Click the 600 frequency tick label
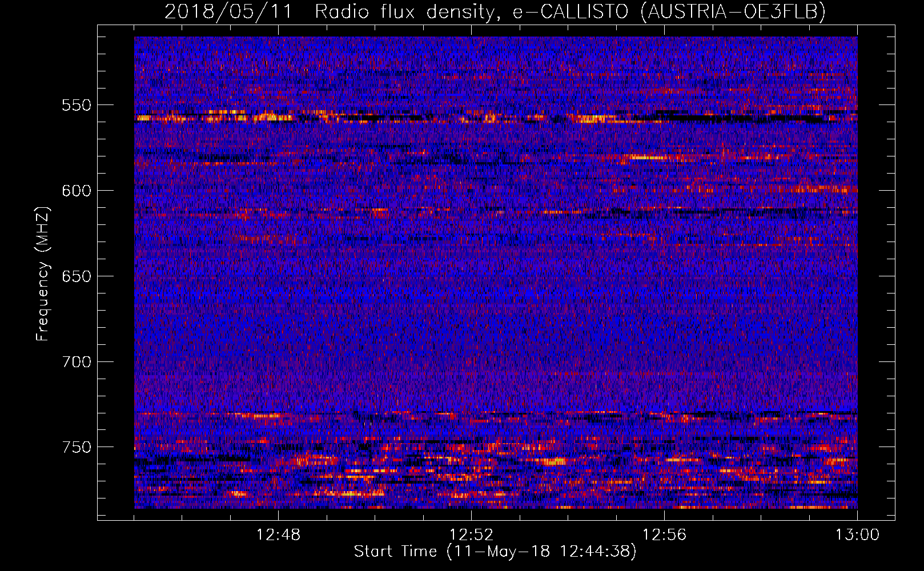The image size is (924, 571). 77,191
